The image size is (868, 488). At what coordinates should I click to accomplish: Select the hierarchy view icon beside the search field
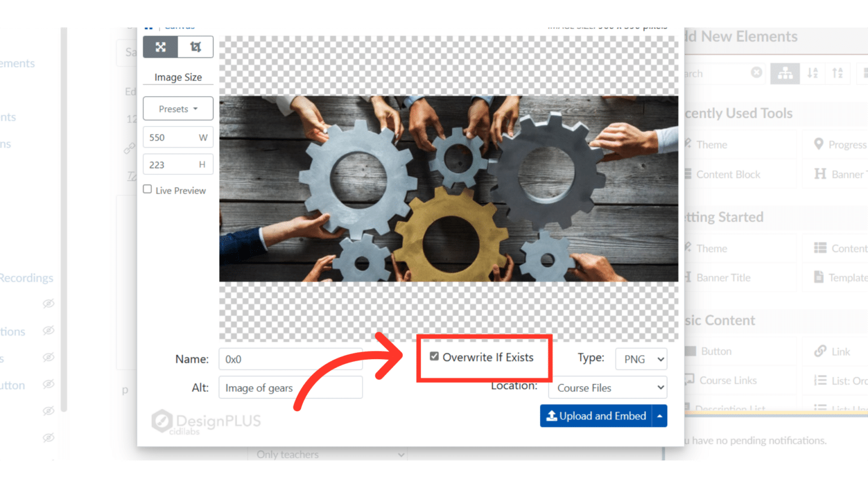tap(785, 73)
